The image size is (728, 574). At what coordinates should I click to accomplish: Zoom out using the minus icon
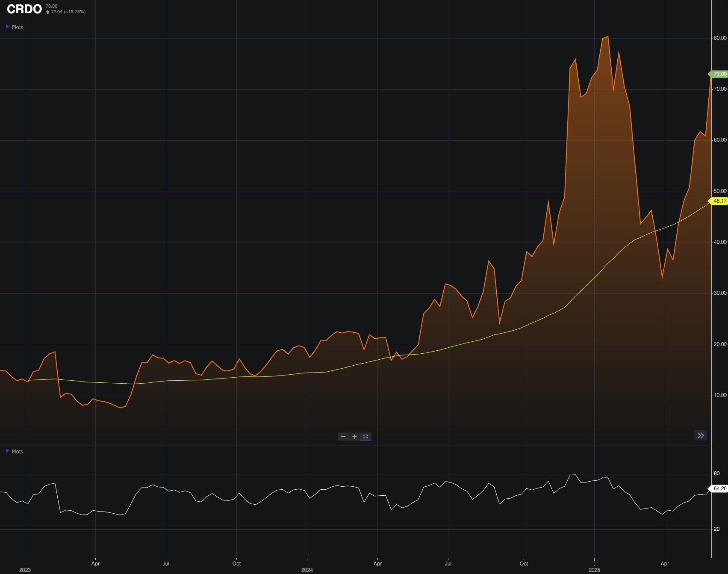(x=344, y=436)
